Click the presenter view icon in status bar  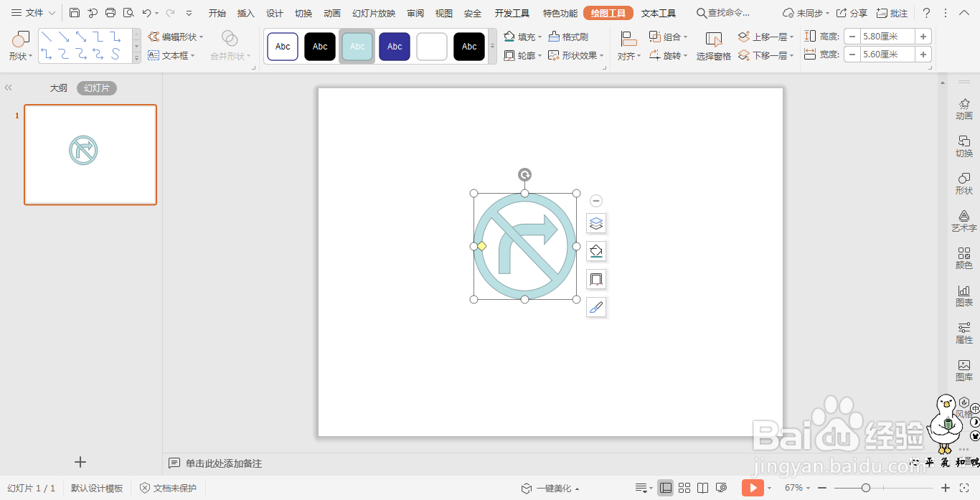click(722, 488)
